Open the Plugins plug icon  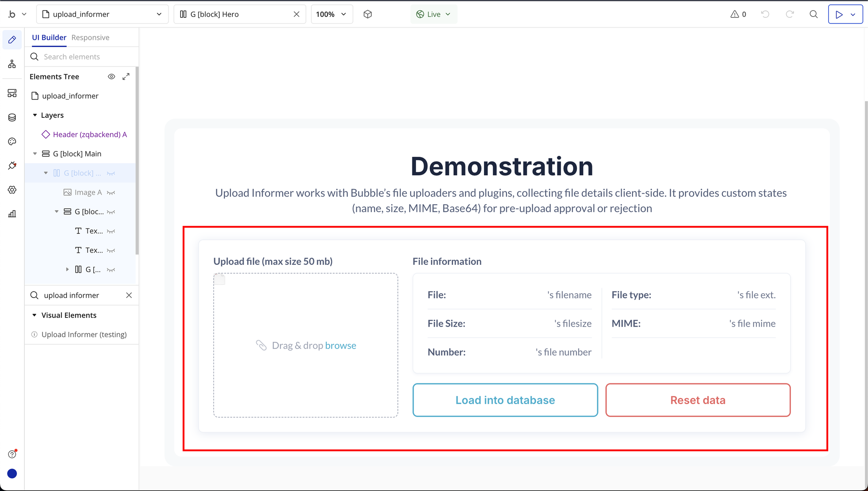[12, 166]
